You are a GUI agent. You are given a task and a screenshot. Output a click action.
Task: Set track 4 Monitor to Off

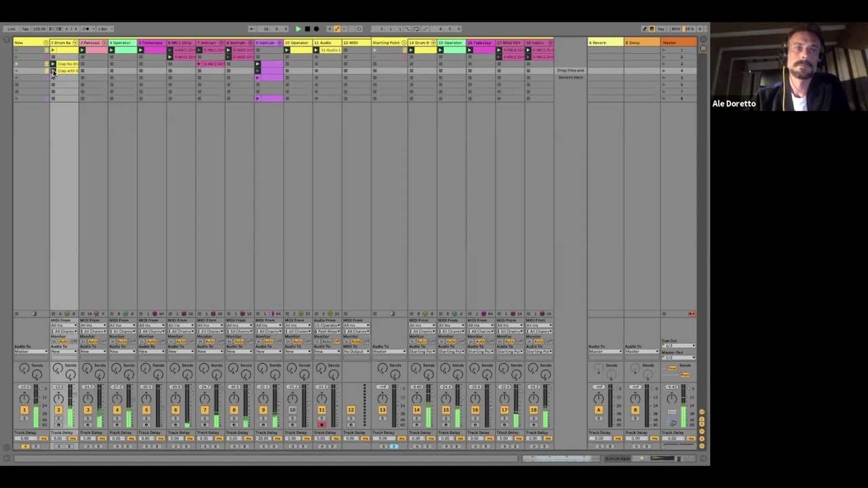coord(132,341)
